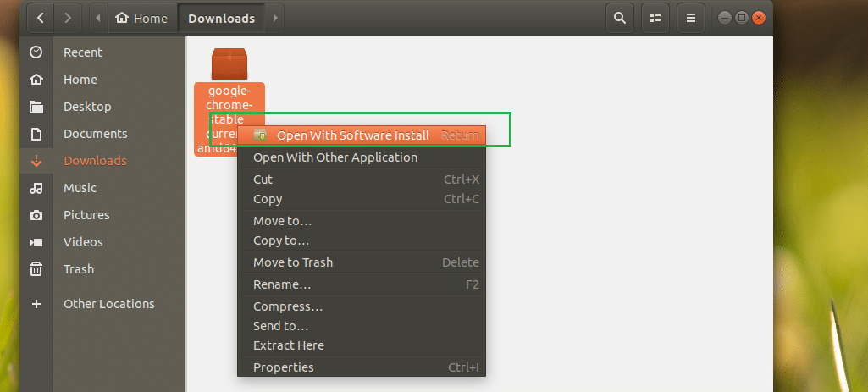Choose Move to… from the context menu
The height and width of the screenshot is (392, 868).
click(x=362, y=221)
